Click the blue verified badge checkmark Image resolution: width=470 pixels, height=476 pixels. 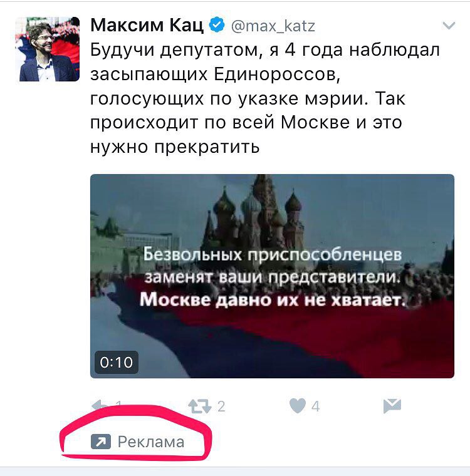click(x=217, y=25)
